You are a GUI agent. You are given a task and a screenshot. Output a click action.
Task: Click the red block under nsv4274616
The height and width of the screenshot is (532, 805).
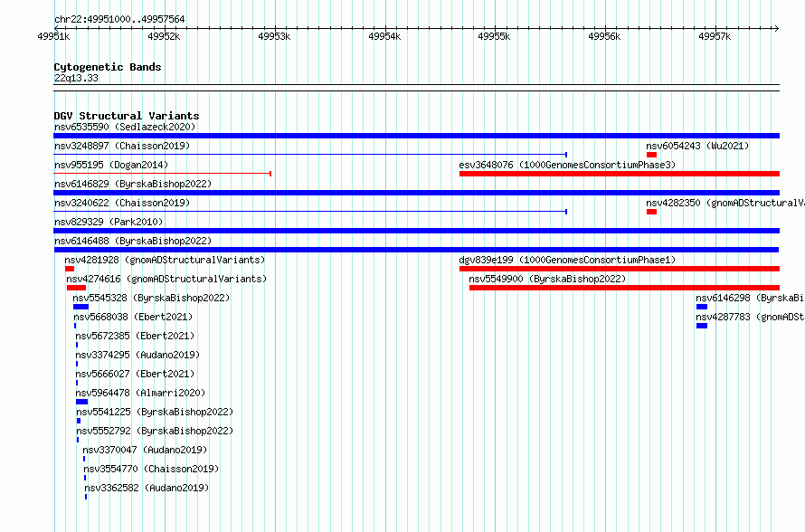[x=76, y=288]
